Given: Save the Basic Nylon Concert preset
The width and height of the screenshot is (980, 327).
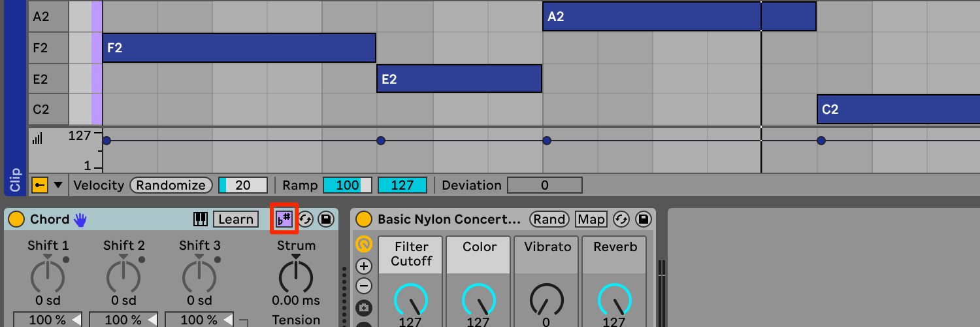Looking at the screenshot, I should click(x=643, y=219).
